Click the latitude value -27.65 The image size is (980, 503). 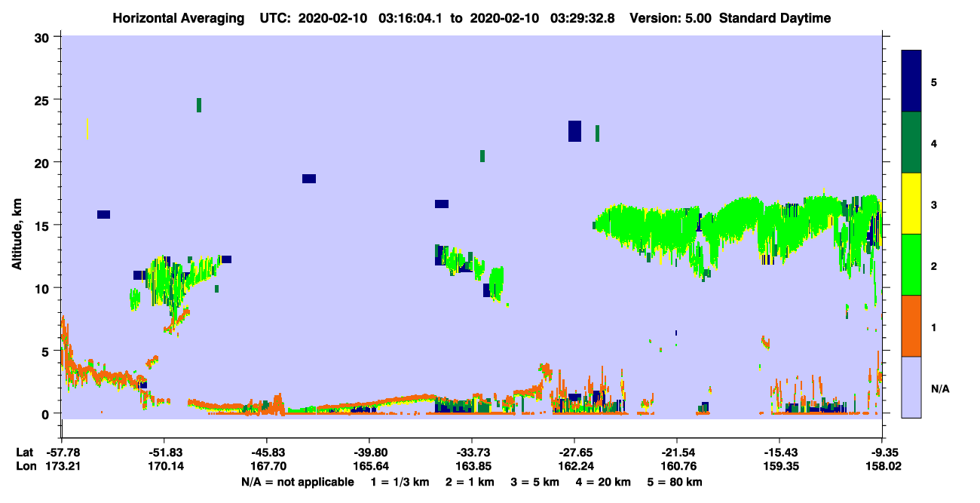pos(574,452)
